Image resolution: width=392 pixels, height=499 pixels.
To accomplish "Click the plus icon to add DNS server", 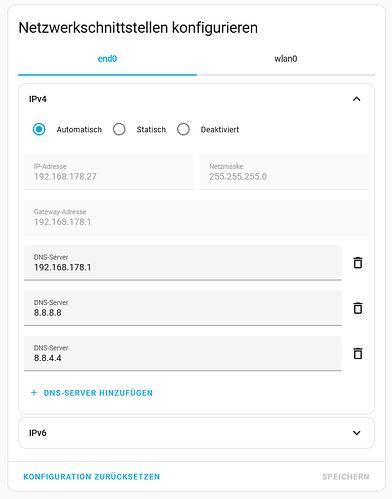I will point(34,393).
